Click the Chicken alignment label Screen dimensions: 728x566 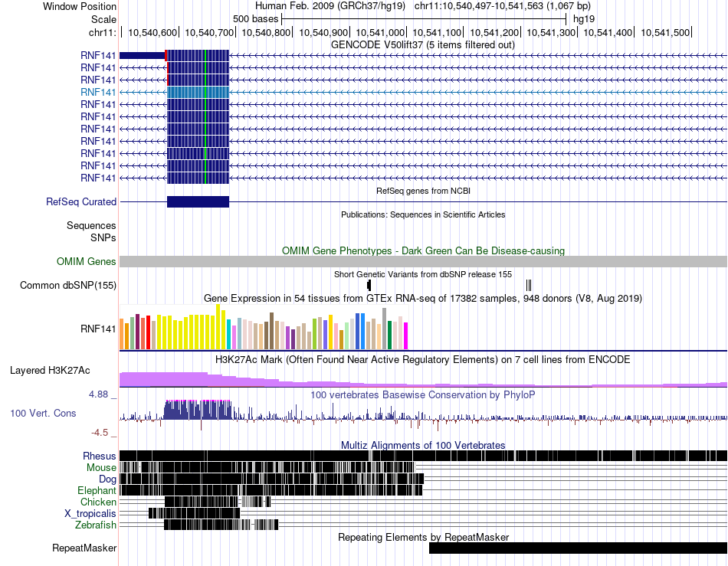point(98,502)
